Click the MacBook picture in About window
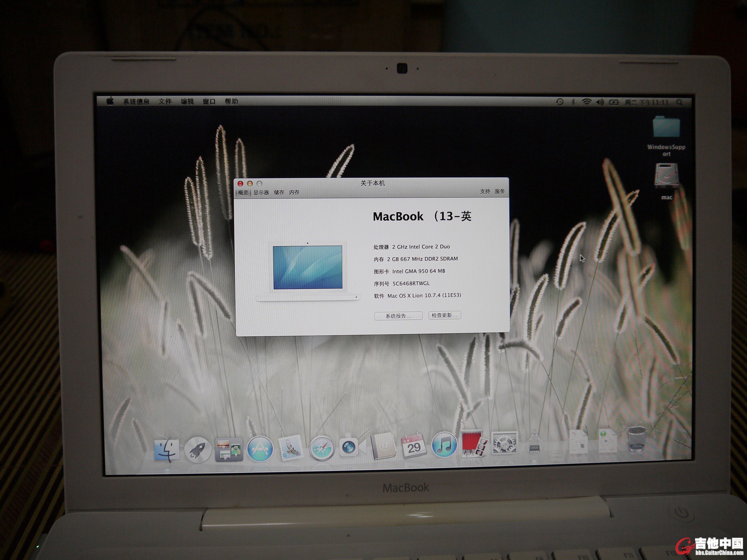Screen dimensions: 747x560 tap(308, 272)
